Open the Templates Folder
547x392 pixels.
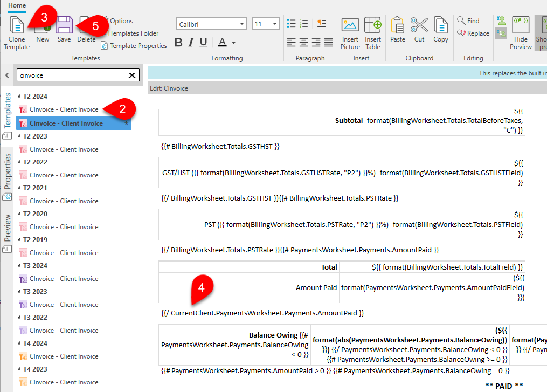[x=134, y=33]
